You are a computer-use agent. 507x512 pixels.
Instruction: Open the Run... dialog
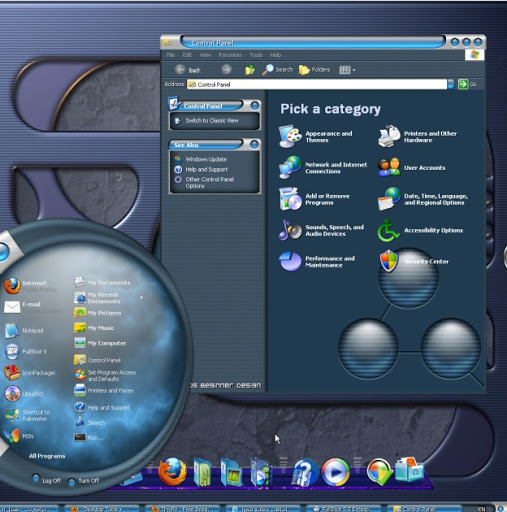[x=88, y=437]
